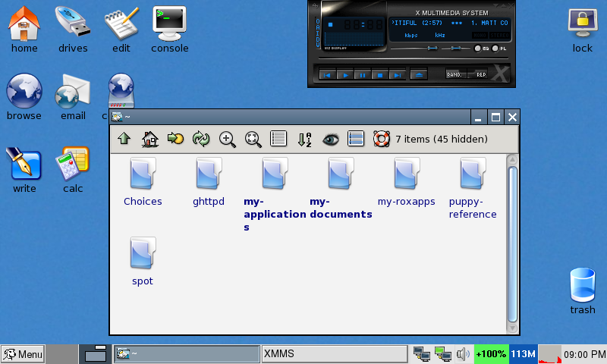Enable random shuffle in XMMS

pyautogui.click(x=455, y=74)
